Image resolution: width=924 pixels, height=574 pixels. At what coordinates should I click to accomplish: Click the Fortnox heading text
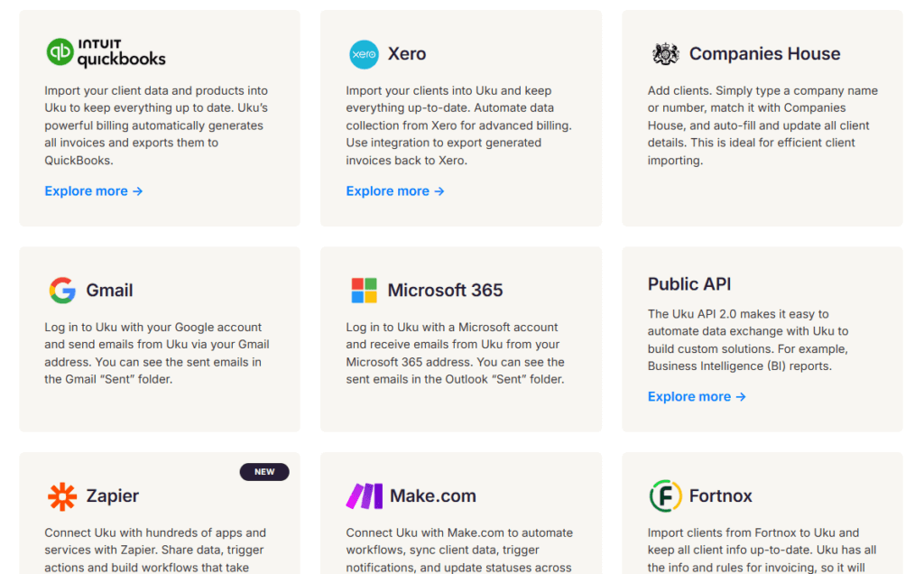click(721, 496)
